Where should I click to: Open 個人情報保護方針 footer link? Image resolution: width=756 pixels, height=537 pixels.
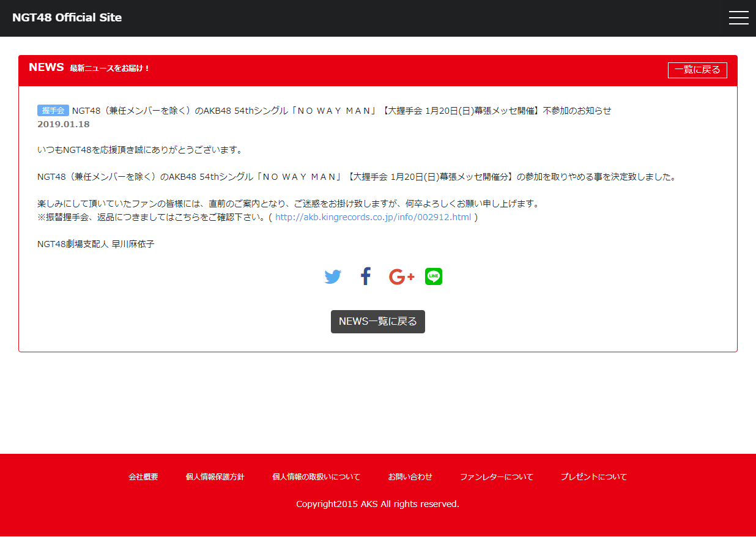pos(215,477)
